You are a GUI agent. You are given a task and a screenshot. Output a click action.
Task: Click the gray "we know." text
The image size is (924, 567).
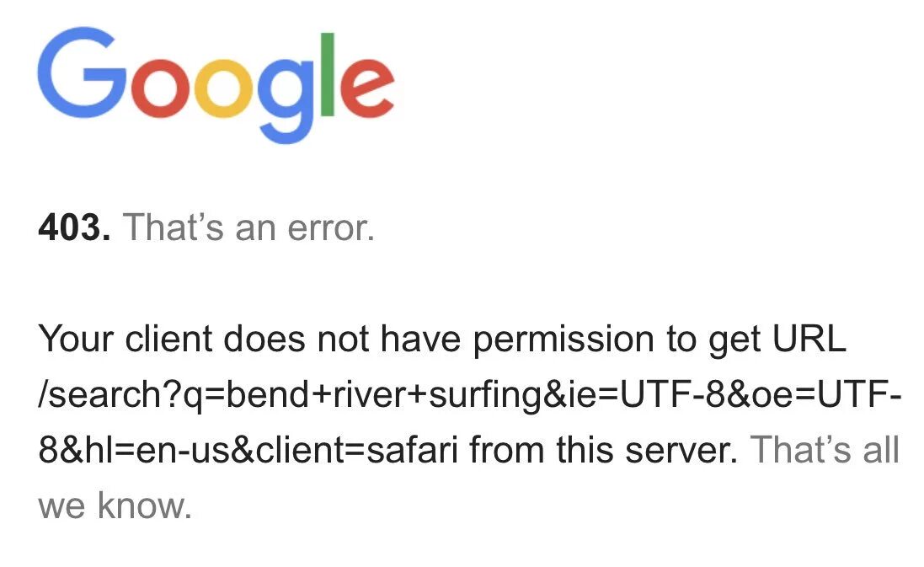pos(115,506)
